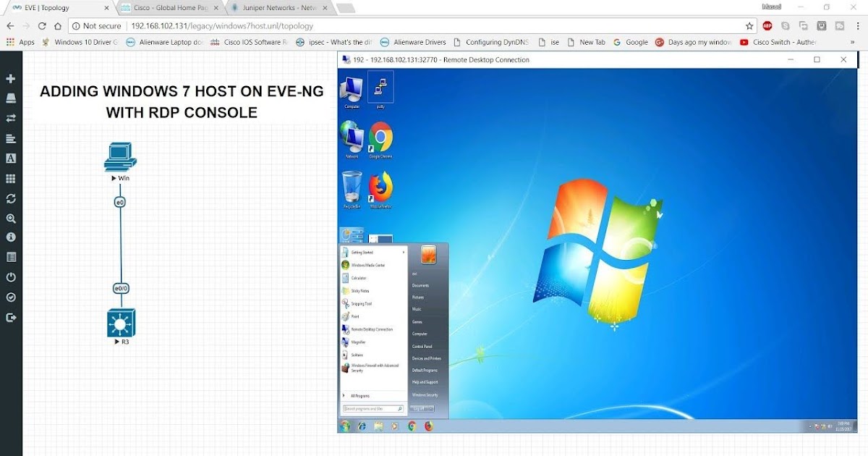Click the user account picture in Start menu
Viewport: 868px width, 456px height.
pyautogui.click(x=429, y=255)
